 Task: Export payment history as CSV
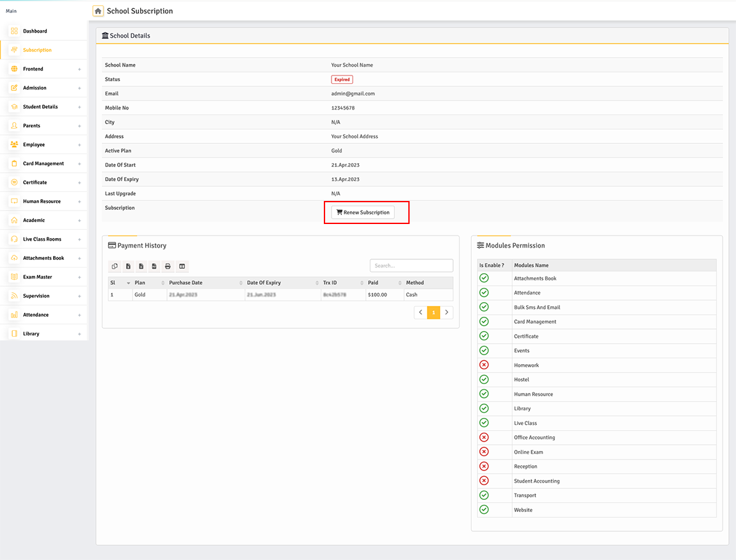click(x=141, y=266)
